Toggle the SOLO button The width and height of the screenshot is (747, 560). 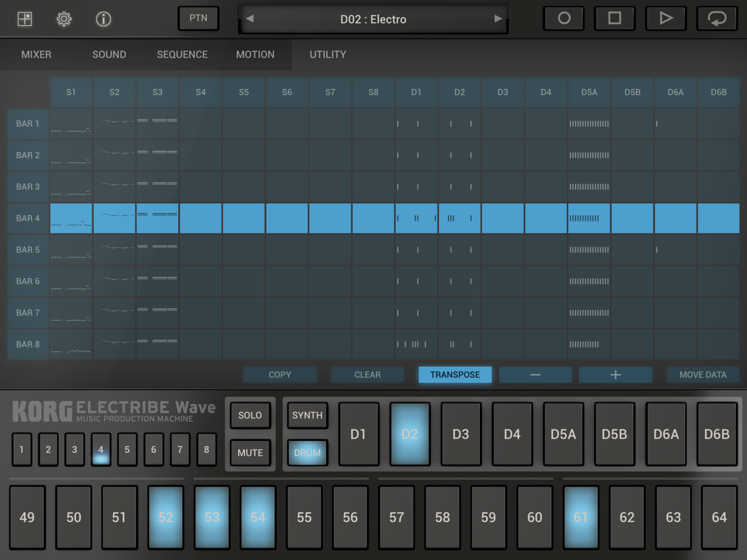click(x=250, y=415)
